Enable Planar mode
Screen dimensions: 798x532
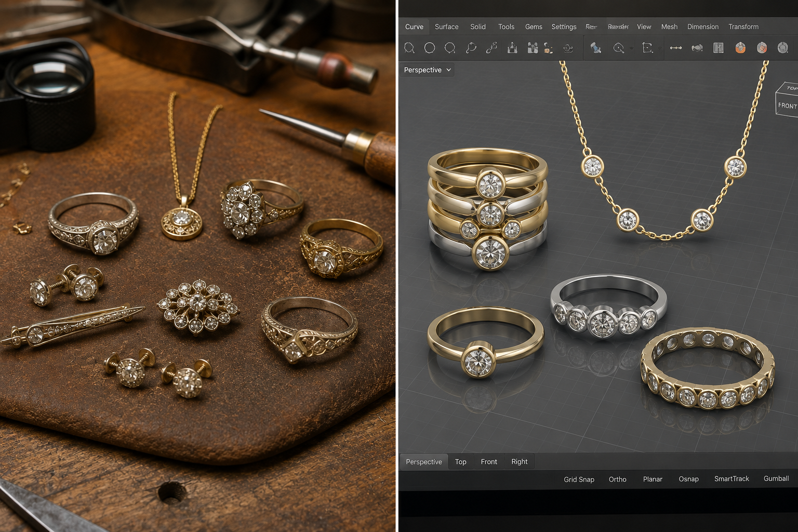click(653, 479)
